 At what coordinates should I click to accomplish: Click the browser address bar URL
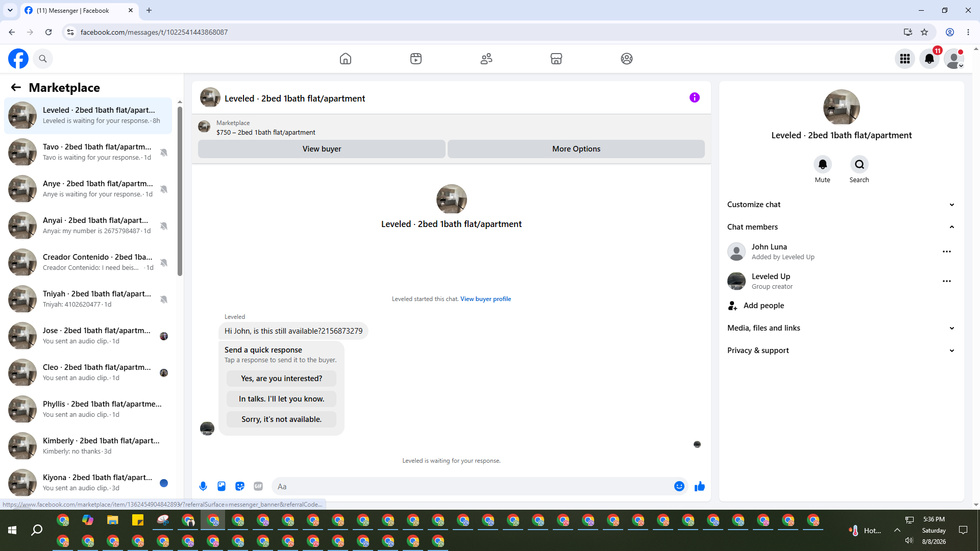pos(154,32)
